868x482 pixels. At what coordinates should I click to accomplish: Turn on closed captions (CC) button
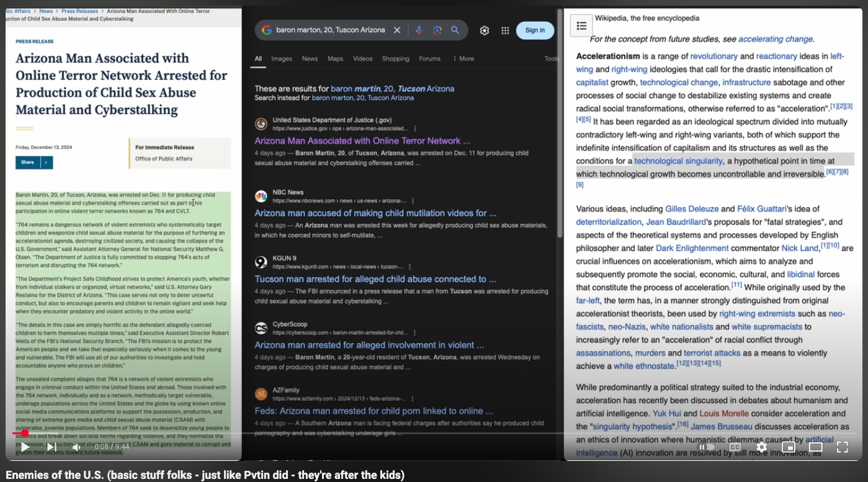click(735, 447)
